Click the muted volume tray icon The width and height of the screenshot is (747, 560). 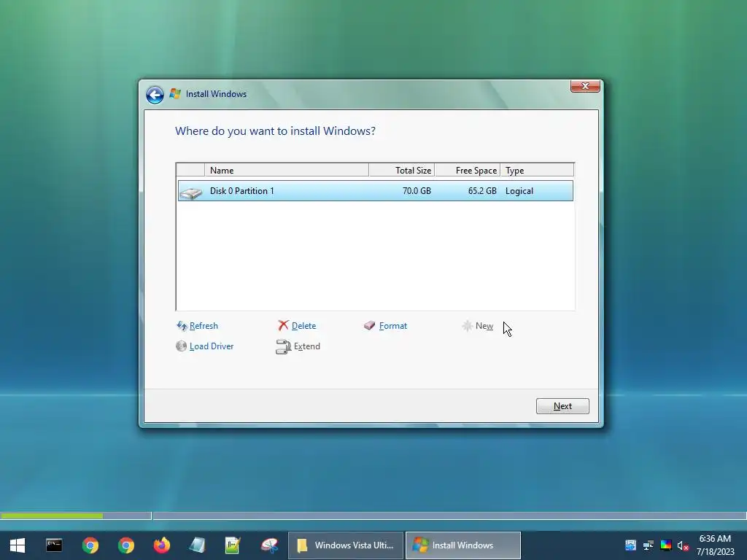tap(683, 545)
